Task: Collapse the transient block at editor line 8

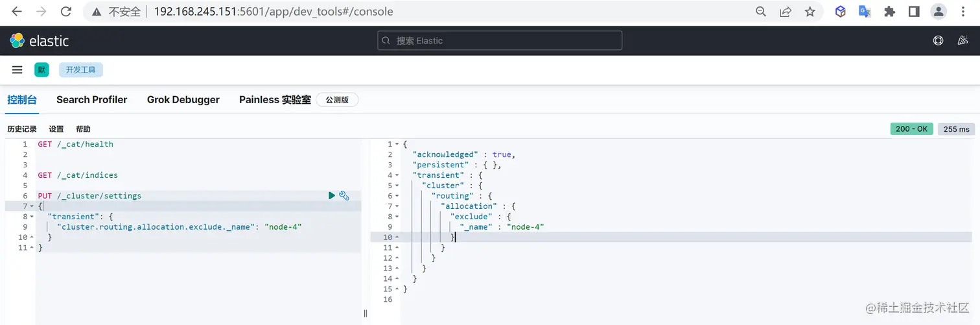Action: [x=32, y=217]
